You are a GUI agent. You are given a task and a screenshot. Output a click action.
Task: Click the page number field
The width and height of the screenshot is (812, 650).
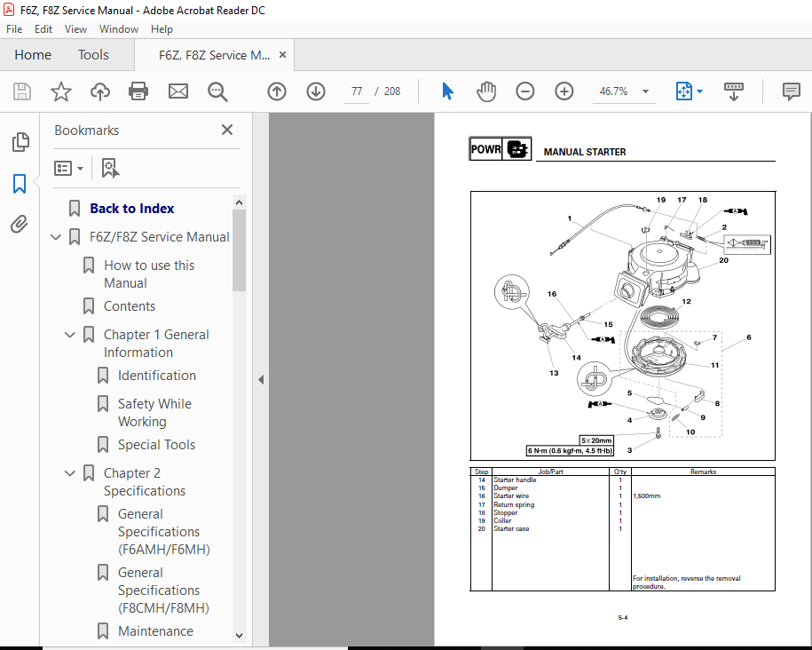357,91
